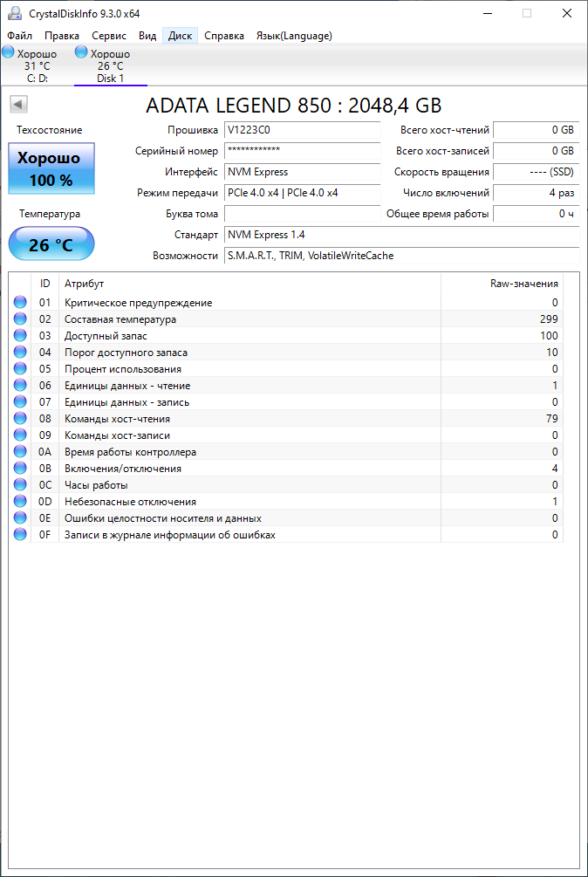The width and height of the screenshot is (588, 877).
Task: Select the Критическое предупреждение attribute text
Action: [x=138, y=303]
